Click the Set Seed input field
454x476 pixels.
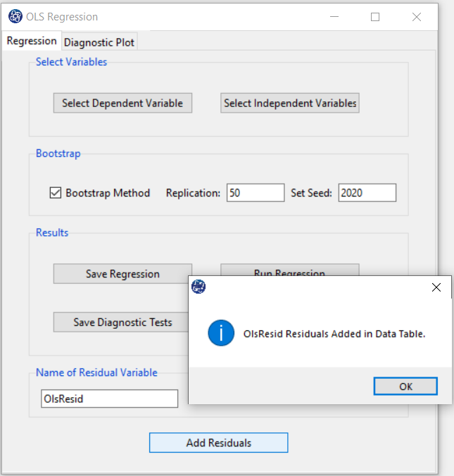(367, 192)
